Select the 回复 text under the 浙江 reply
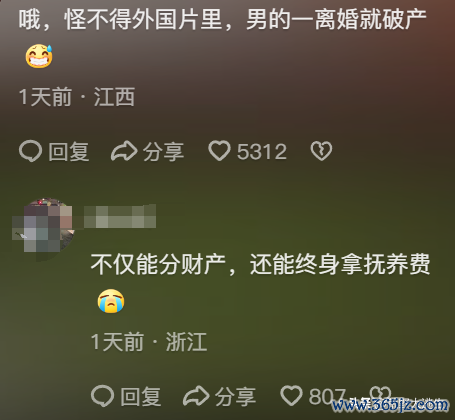Screen dimensions: 455x420 coord(141,396)
